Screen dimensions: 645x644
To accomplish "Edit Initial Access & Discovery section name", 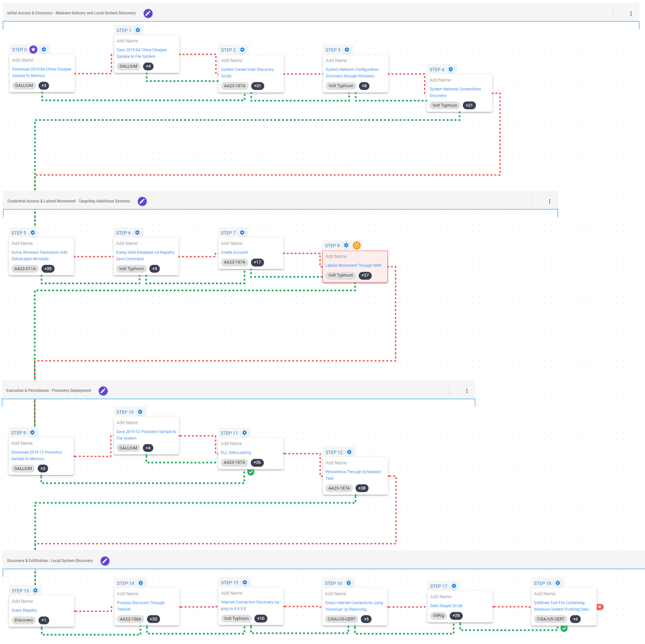I will [148, 13].
